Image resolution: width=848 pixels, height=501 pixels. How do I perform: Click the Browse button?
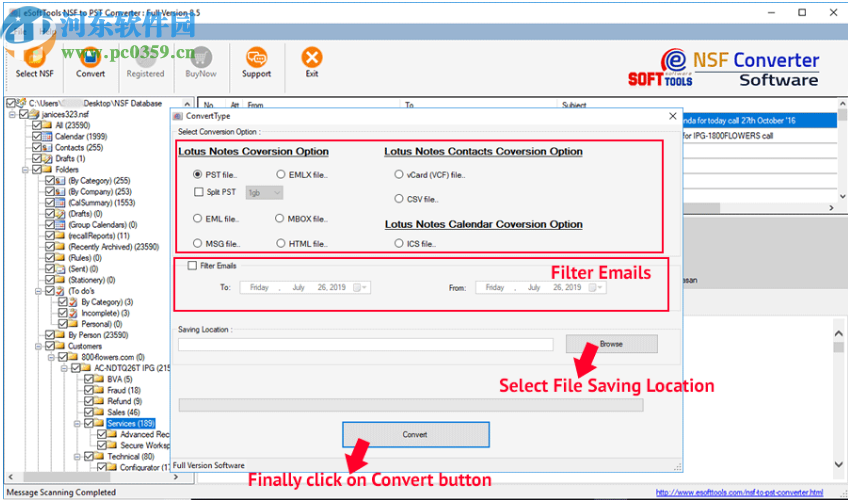coord(612,344)
